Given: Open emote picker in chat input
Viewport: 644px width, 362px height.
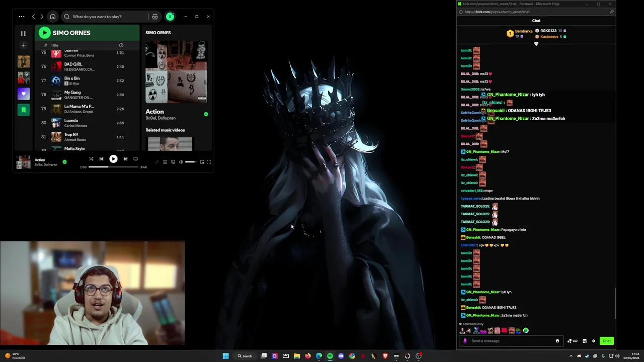Looking at the screenshot, I should [x=557, y=341].
